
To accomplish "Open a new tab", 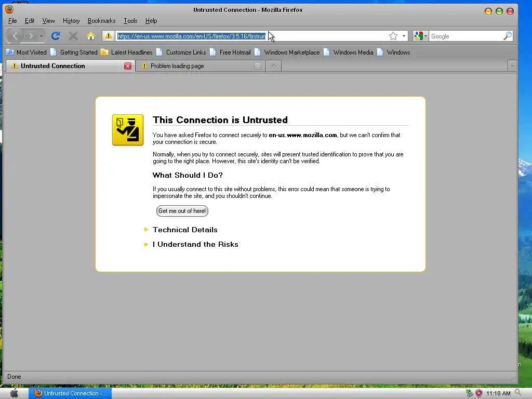I will pyautogui.click(x=273, y=65).
